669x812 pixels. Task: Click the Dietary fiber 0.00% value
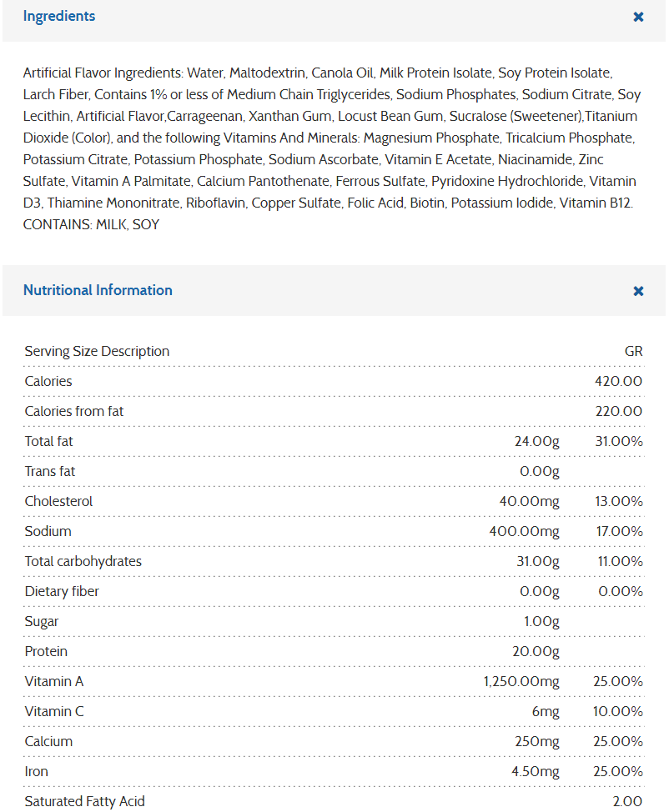(621, 591)
